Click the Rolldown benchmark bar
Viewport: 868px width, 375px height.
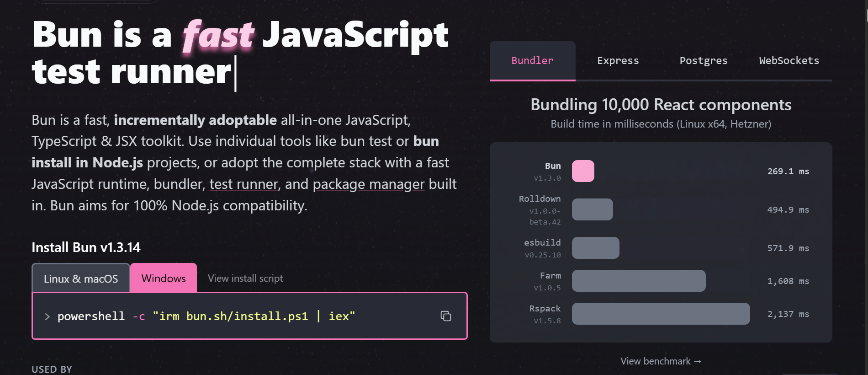click(x=593, y=209)
